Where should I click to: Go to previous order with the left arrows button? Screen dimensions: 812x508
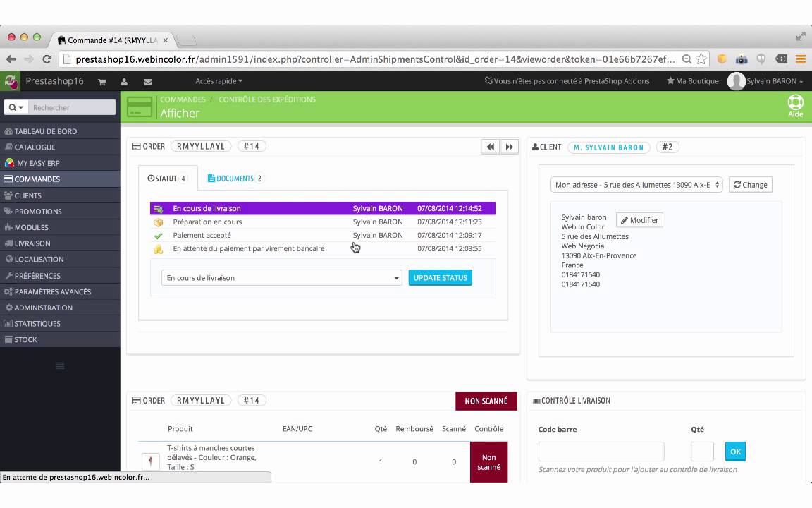(x=490, y=147)
